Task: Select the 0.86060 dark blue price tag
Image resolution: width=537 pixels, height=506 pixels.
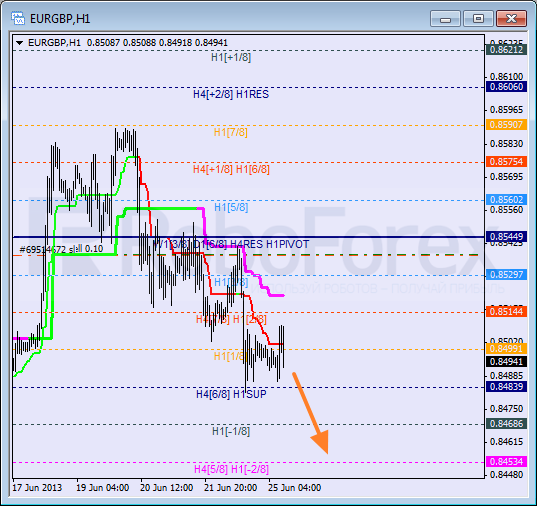Action: pos(506,87)
